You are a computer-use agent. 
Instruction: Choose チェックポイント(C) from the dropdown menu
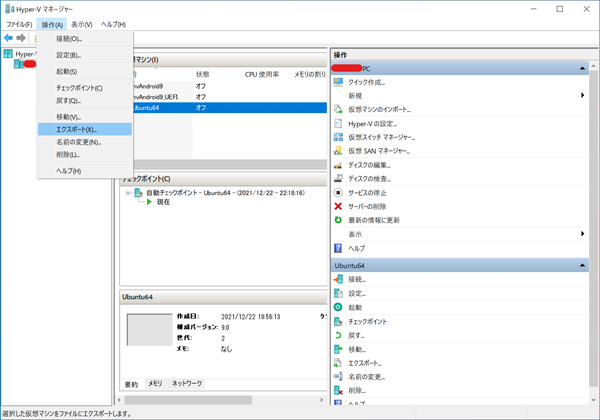coord(85,88)
